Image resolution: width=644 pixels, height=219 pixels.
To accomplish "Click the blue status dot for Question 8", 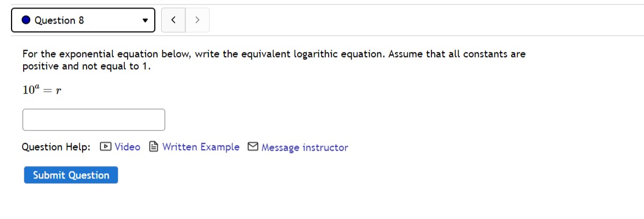I will tap(26, 20).
